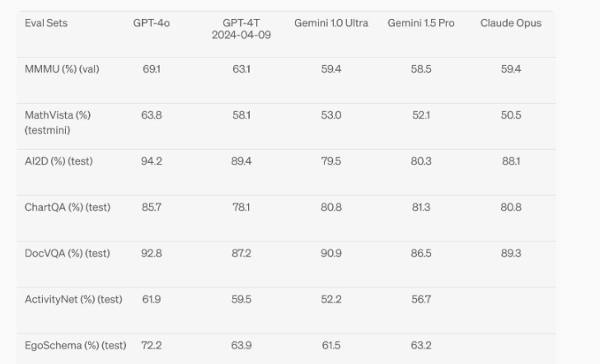The image size is (600, 364).
Task: Click GPT-4o's MMMU score 69.1
Action: pos(152,69)
